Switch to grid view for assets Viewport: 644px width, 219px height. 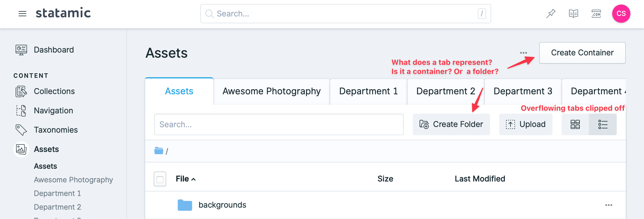(574, 124)
